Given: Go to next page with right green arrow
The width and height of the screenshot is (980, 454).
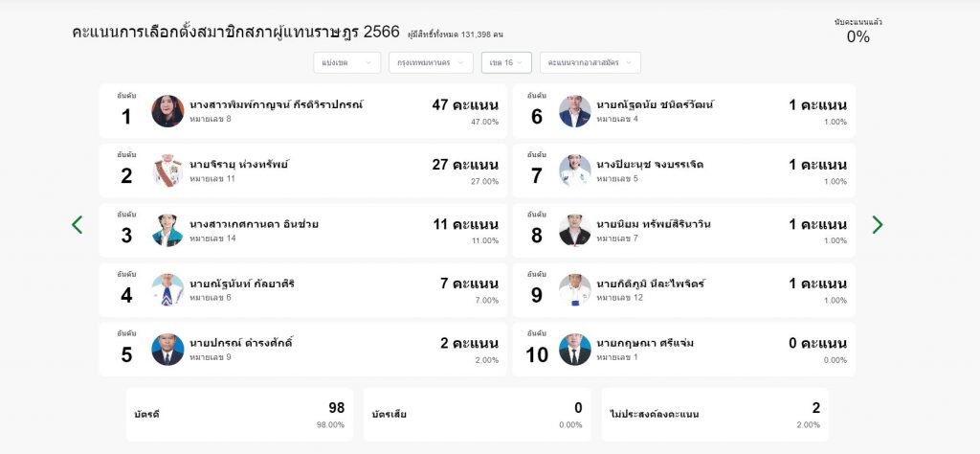Looking at the screenshot, I should click(878, 224).
